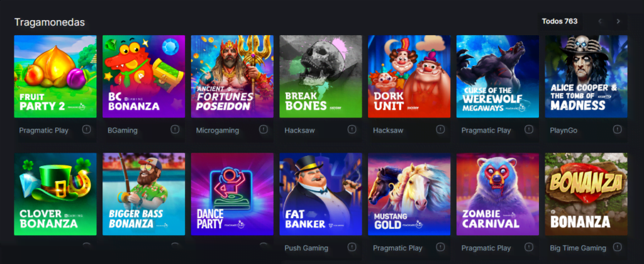Click the Pragmatic Play label under Mustang Gold
This screenshot has height=264, width=644.
397,248
